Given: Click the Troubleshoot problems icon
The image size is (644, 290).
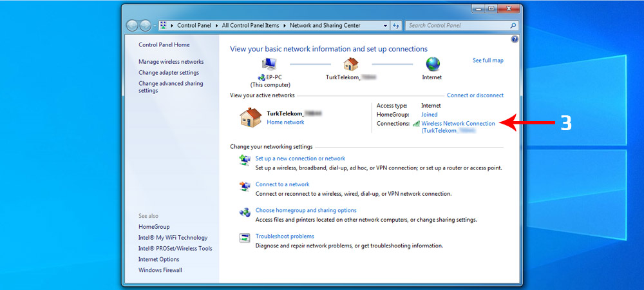Looking at the screenshot, I should coord(245,238).
